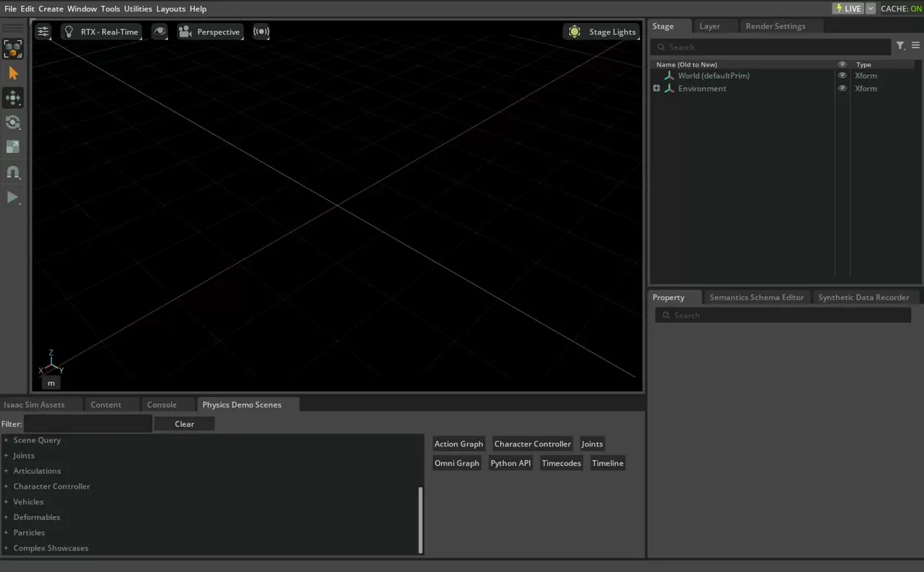Click the Character Controller tag button
924x572 pixels.
[x=533, y=444]
